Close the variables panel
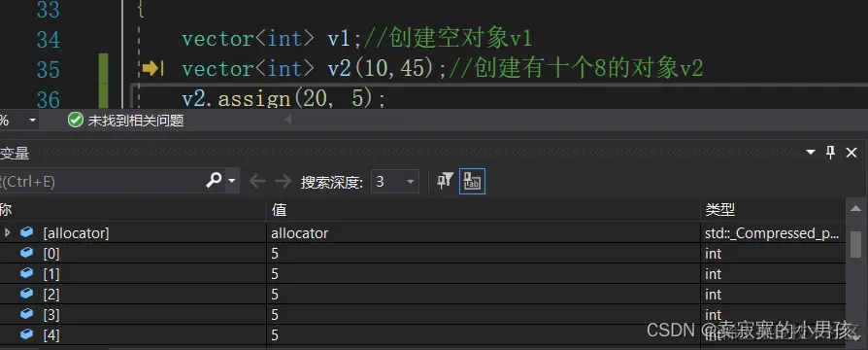The image size is (868, 350). [x=851, y=153]
